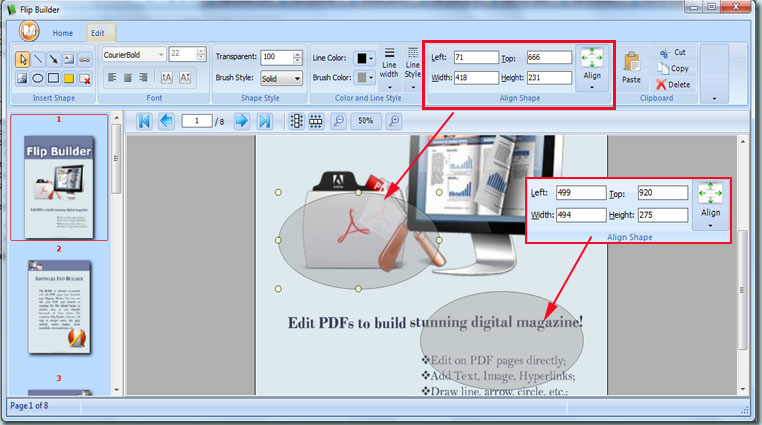Viewport: 762px width, 425px height.
Task: Click the canvas scroll up arrow
Action: click(x=742, y=141)
